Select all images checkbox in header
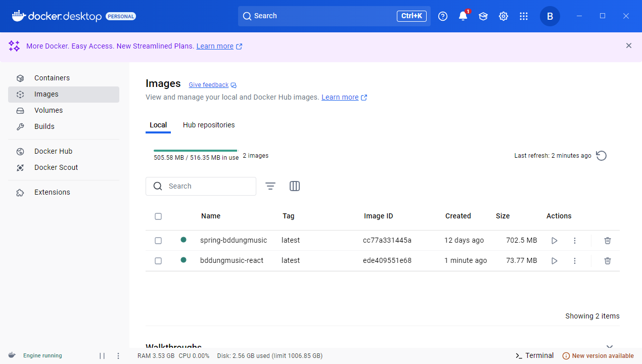The width and height of the screenshot is (642, 364). pyautogui.click(x=158, y=216)
